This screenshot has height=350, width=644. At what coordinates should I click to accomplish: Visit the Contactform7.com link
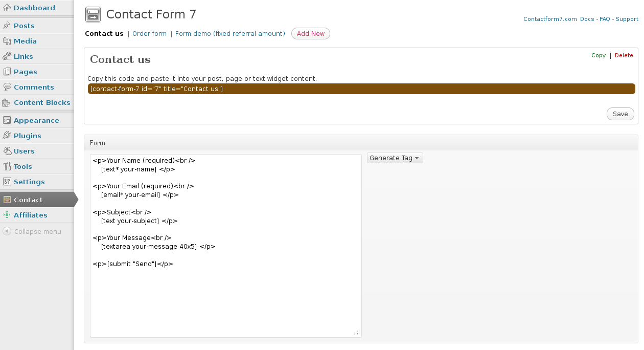pos(550,19)
